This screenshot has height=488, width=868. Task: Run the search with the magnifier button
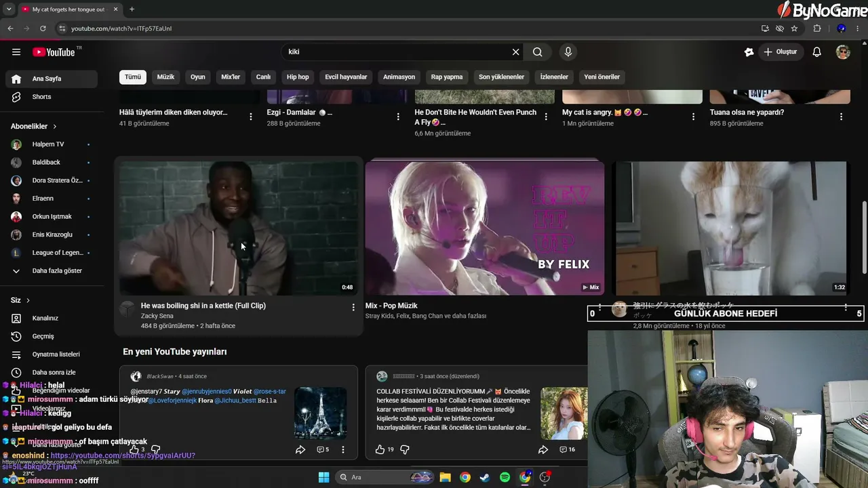(538, 52)
